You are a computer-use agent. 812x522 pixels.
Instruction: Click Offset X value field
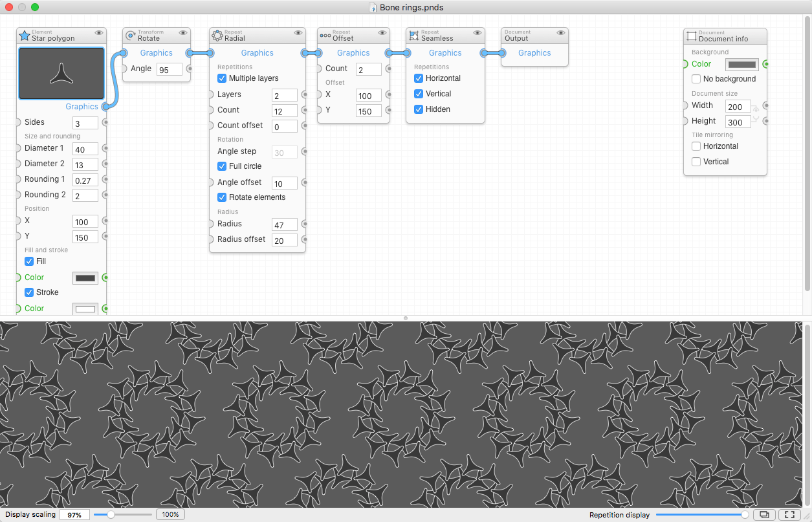[x=369, y=96]
